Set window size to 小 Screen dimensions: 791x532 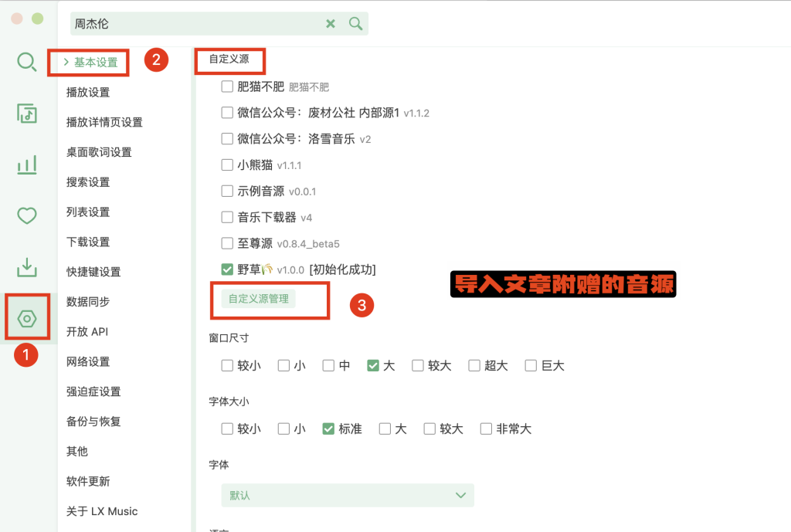coord(283,365)
